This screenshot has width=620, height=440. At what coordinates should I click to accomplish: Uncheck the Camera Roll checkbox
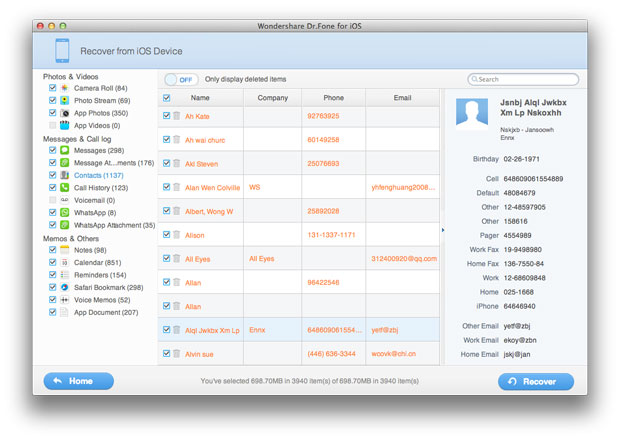tap(52, 88)
